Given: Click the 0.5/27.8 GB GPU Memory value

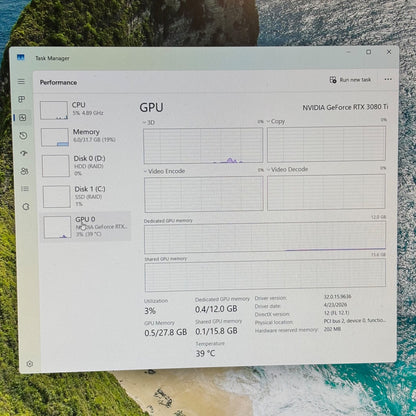Looking at the screenshot, I should point(166,333).
